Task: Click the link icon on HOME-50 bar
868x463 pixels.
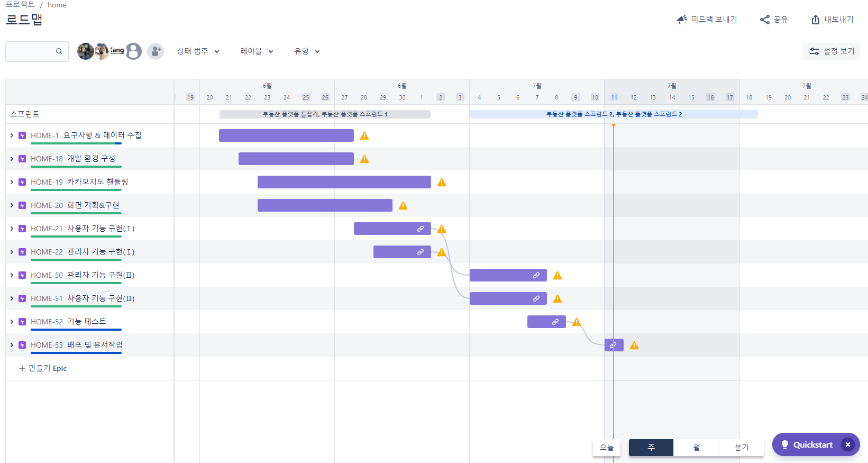Action: (536, 275)
